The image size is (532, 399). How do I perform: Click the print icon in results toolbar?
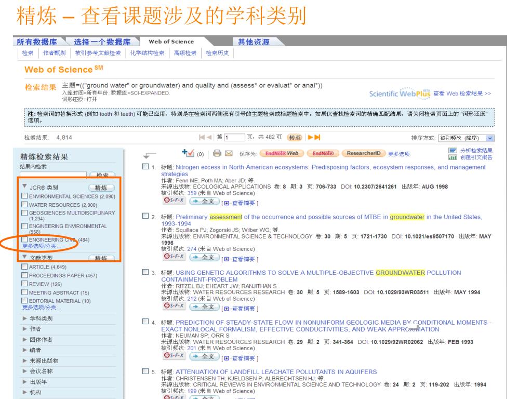(217, 153)
